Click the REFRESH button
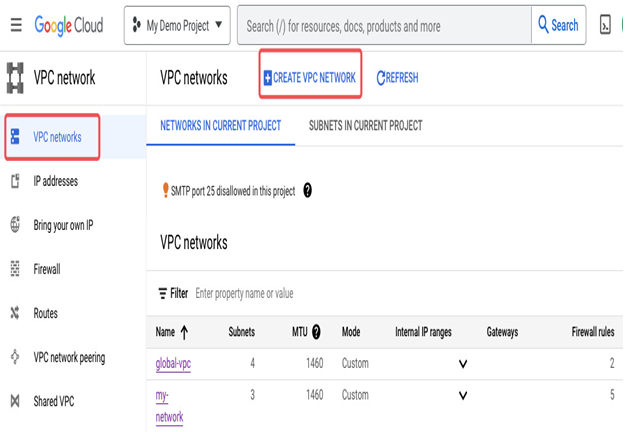 coord(398,78)
